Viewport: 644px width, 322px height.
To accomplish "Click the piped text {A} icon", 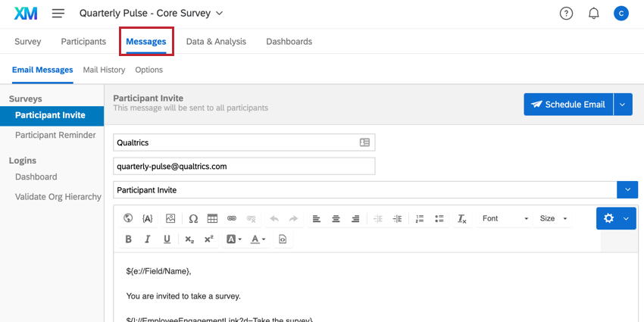I will (148, 218).
